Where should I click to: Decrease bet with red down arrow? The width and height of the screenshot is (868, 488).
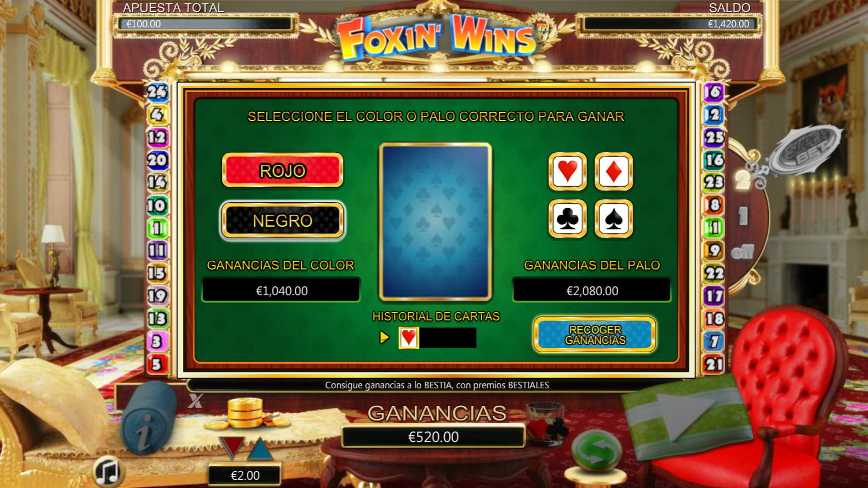coord(231,447)
